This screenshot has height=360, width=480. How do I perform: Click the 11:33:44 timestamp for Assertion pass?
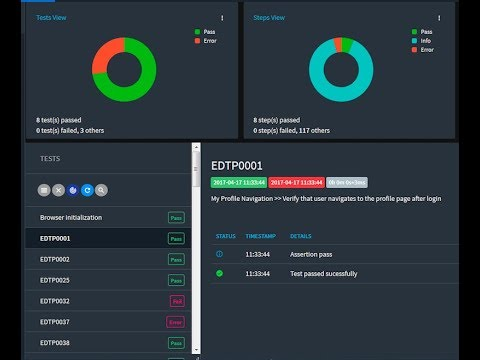tap(258, 254)
